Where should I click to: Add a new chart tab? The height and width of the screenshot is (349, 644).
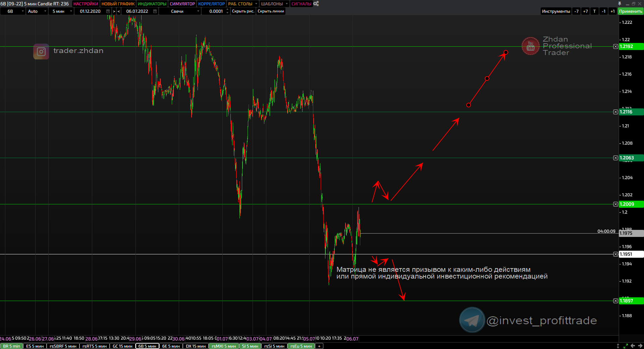319,346
